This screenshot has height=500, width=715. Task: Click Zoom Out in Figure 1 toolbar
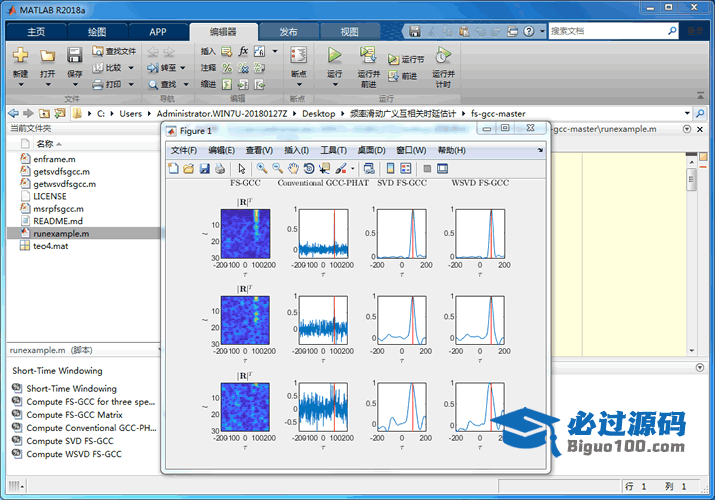coord(277,169)
